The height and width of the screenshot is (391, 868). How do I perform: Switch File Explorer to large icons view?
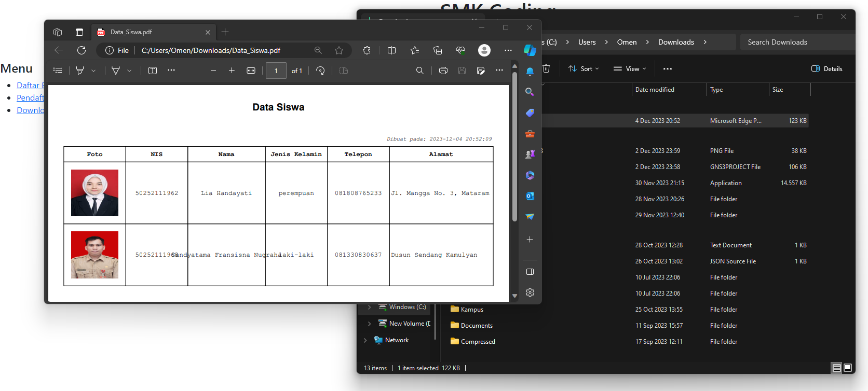pos(848,368)
